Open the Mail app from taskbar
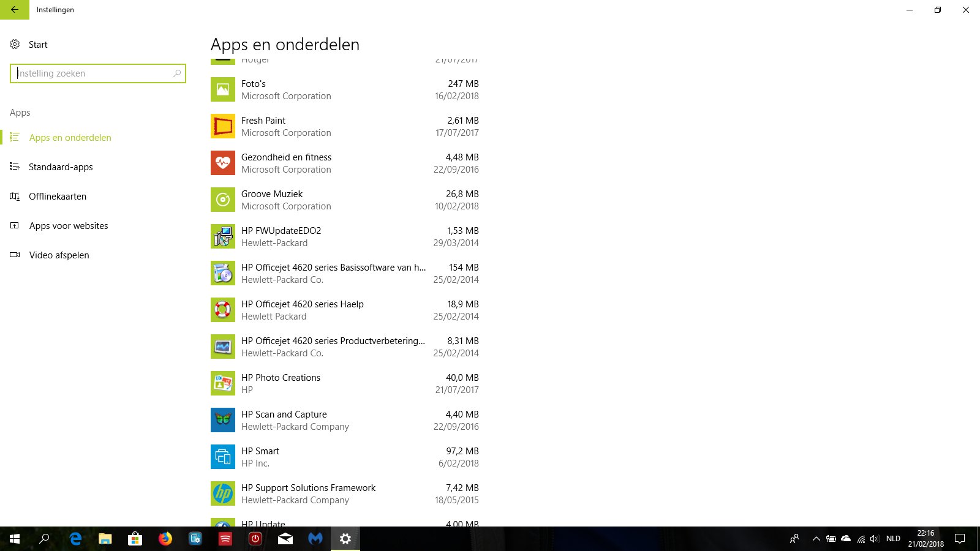 point(285,539)
